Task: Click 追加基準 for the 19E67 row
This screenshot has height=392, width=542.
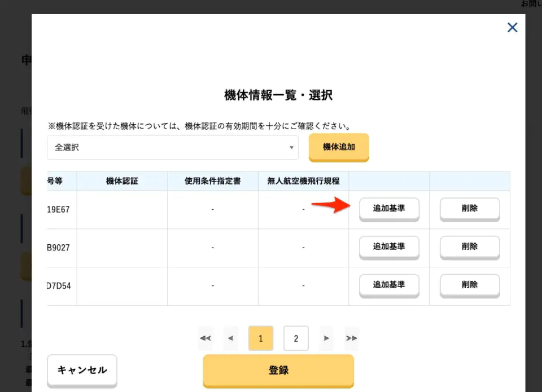Action: coord(388,208)
